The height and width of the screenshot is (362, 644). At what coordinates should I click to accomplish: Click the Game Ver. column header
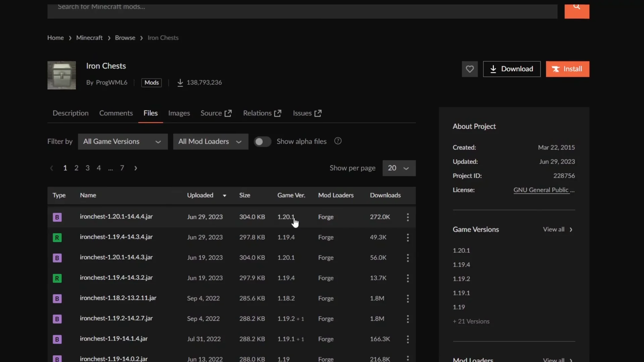click(291, 195)
